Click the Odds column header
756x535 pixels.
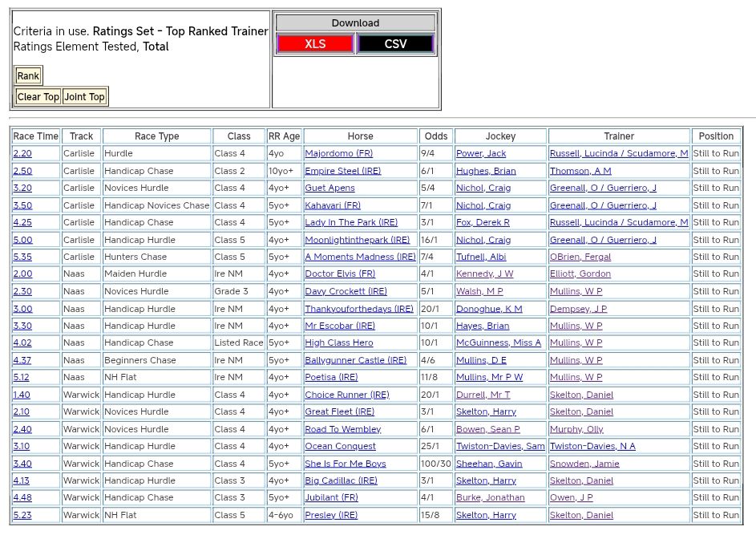point(436,136)
